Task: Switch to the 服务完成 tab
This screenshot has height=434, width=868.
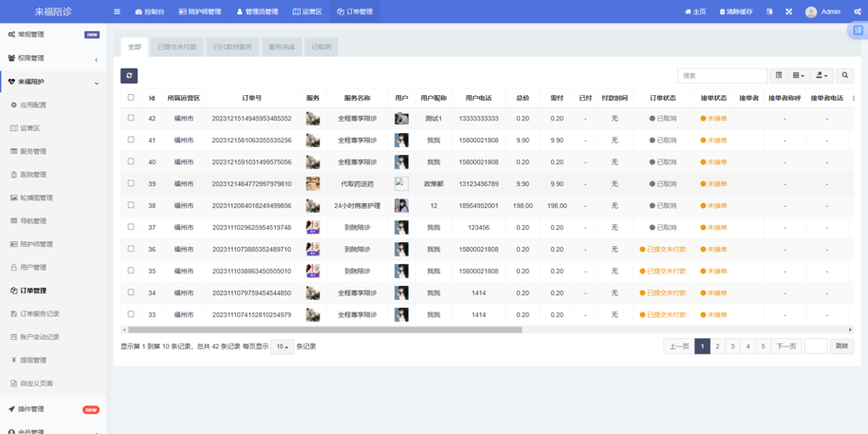Action: (x=282, y=47)
